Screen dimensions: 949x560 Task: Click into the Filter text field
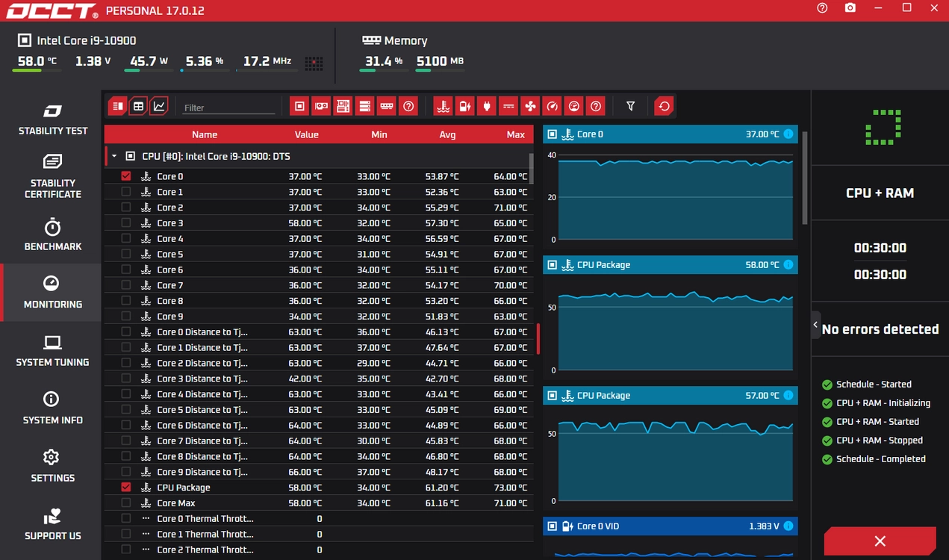click(x=228, y=108)
